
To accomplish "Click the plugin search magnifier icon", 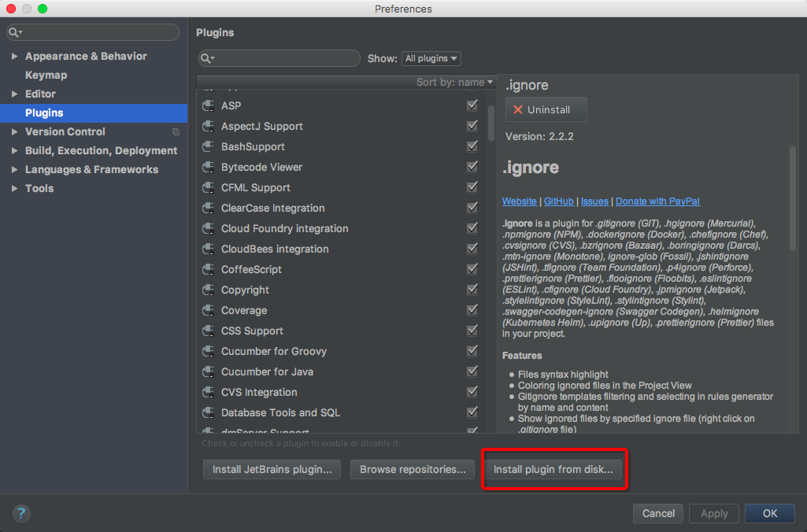I will click(x=207, y=58).
